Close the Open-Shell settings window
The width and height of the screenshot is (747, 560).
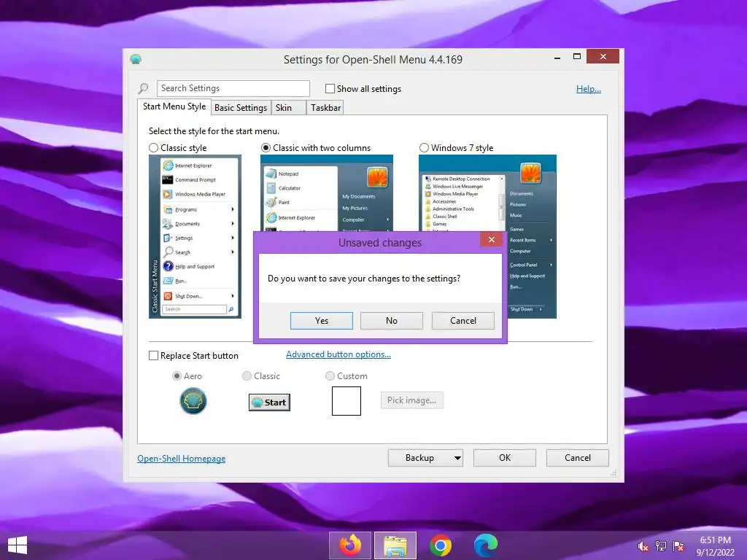tap(603, 57)
